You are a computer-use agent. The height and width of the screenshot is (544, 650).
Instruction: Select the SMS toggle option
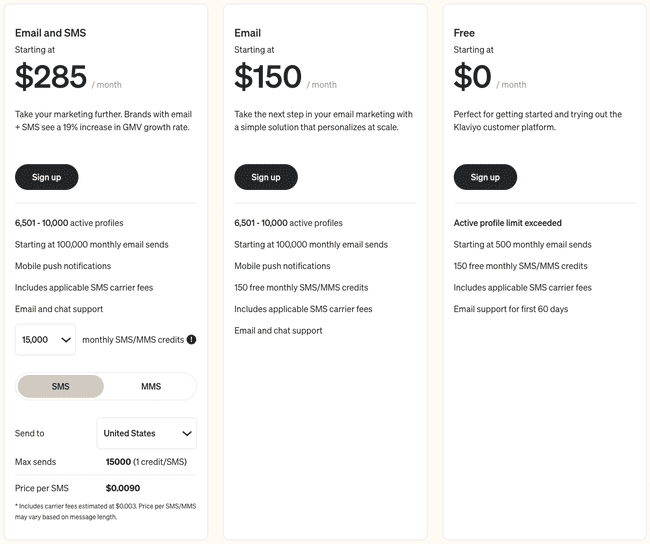pyautogui.click(x=61, y=386)
